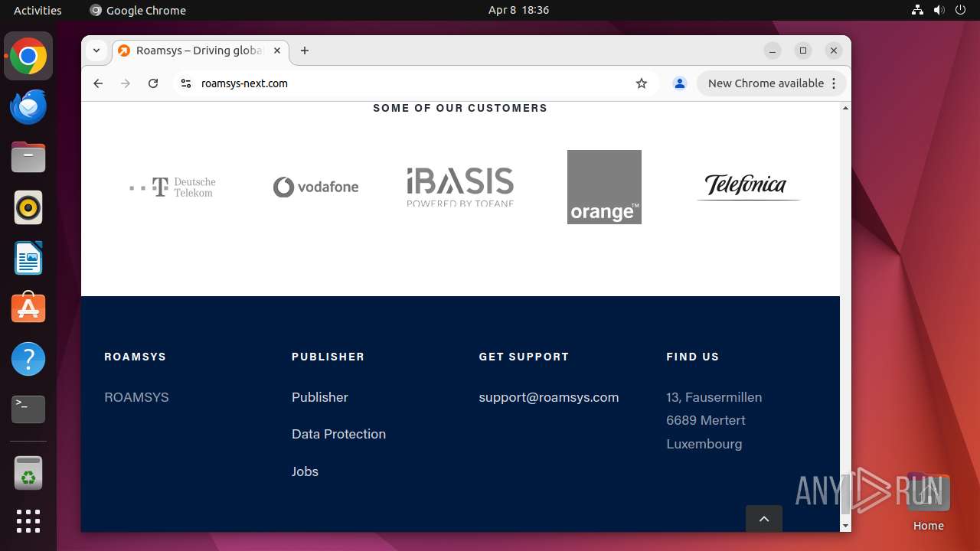Go forward in browser history
980x551 pixels.
(126, 83)
